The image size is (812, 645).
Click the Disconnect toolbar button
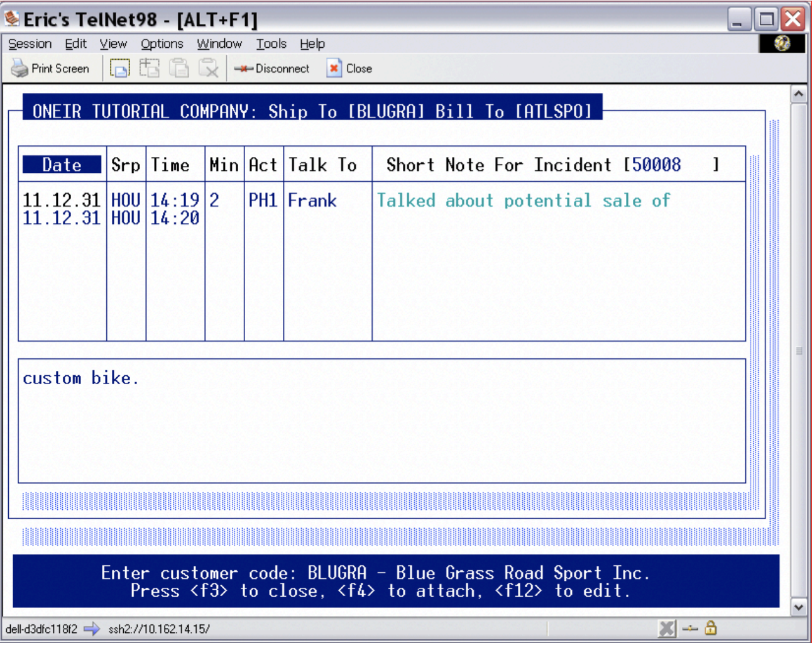tap(272, 69)
